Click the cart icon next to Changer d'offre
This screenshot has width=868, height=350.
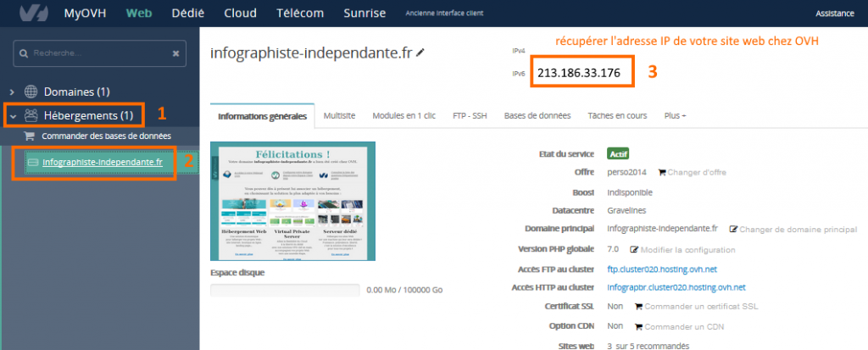661,172
